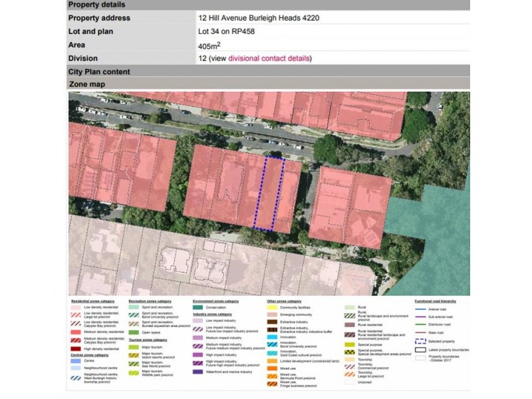
Task: Click the Rural light green swatch
Action: click(x=350, y=307)
